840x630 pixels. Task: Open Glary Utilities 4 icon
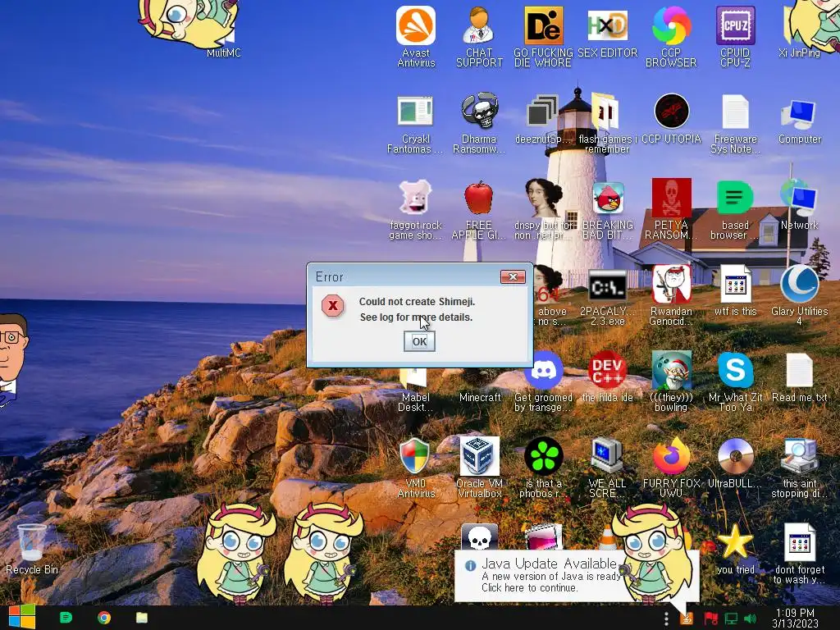coord(799,294)
